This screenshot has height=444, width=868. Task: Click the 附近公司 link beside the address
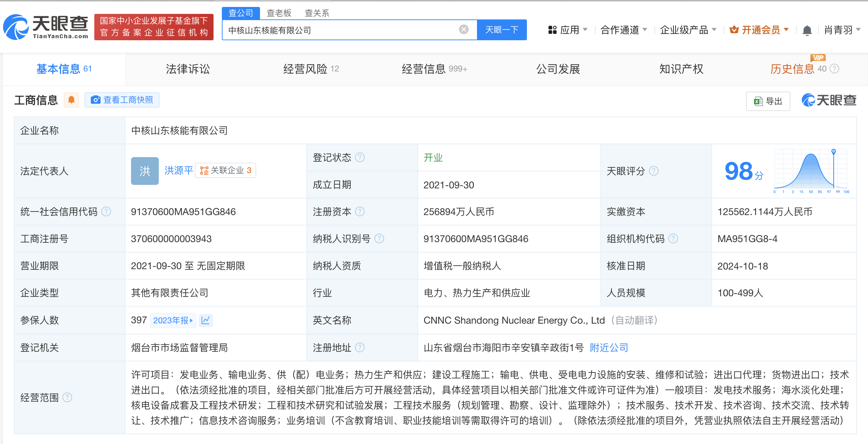pyautogui.click(x=608, y=347)
